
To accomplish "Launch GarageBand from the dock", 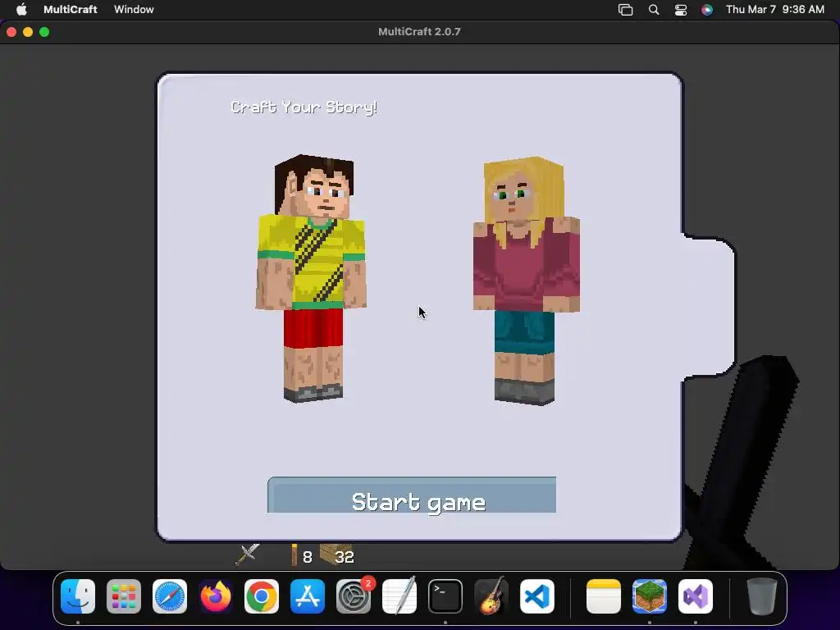I will pos(491,596).
